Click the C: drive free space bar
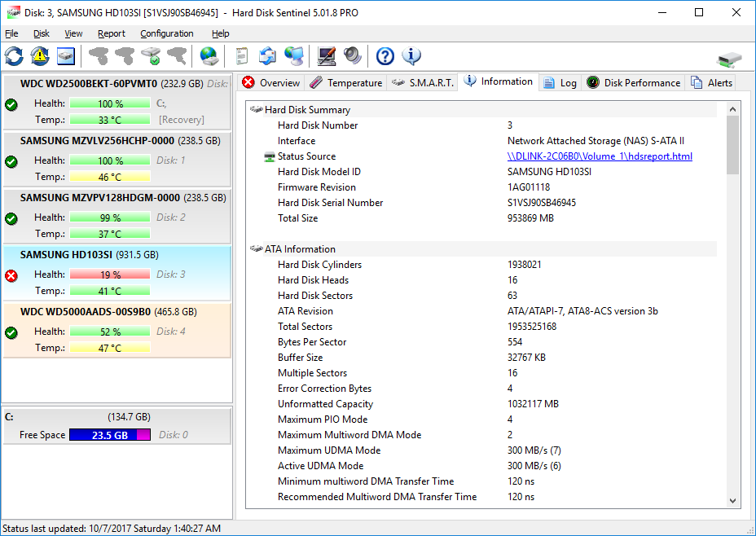The width and height of the screenshot is (756, 536). click(x=110, y=434)
